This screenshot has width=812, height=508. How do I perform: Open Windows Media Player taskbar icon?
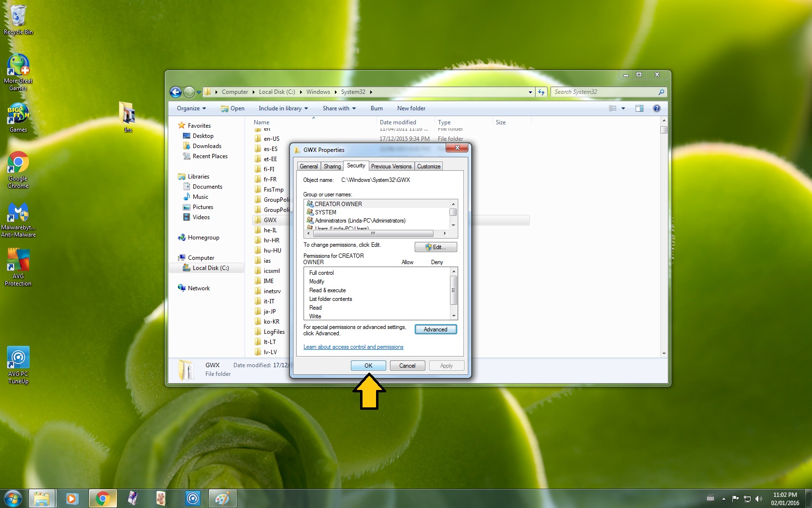(72, 498)
